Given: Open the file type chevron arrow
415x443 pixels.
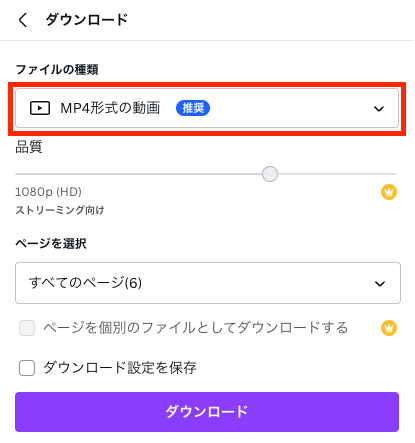Looking at the screenshot, I should pyautogui.click(x=379, y=109).
